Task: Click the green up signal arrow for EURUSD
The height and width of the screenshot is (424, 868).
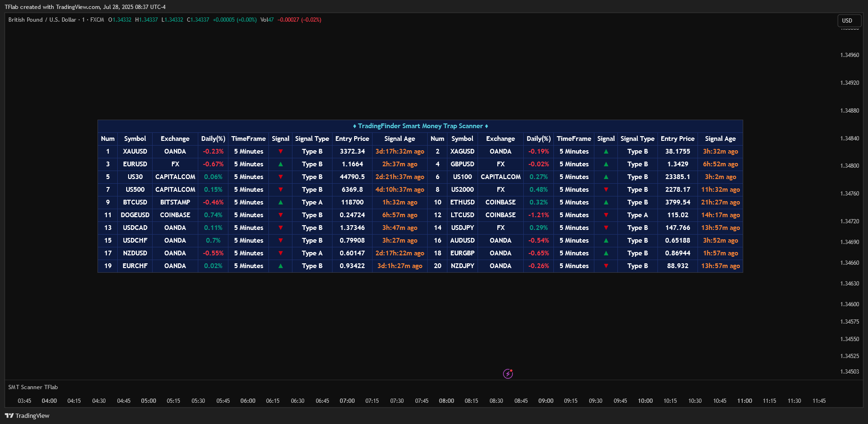Action: coord(281,164)
